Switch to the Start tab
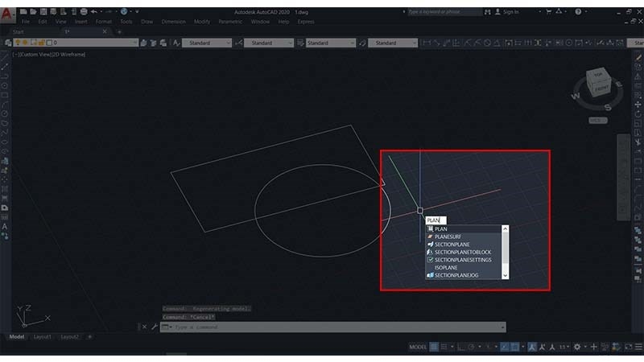644x362 pixels. [18, 31]
